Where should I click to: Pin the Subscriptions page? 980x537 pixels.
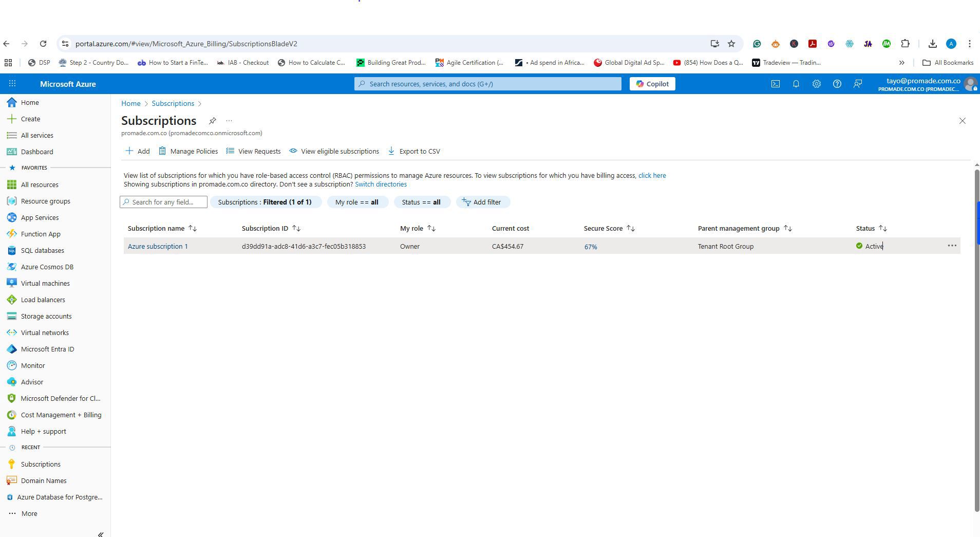[213, 121]
